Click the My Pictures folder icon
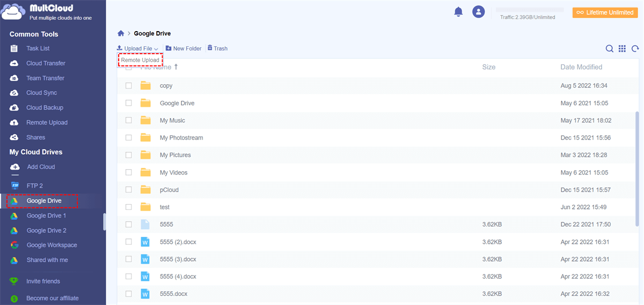The image size is (644, 305). 145,155
